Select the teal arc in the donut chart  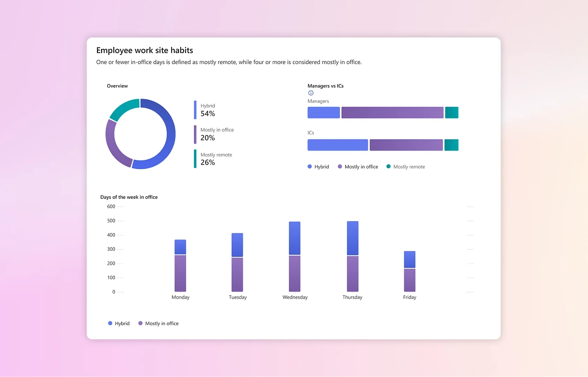click(x=124, y=108)
